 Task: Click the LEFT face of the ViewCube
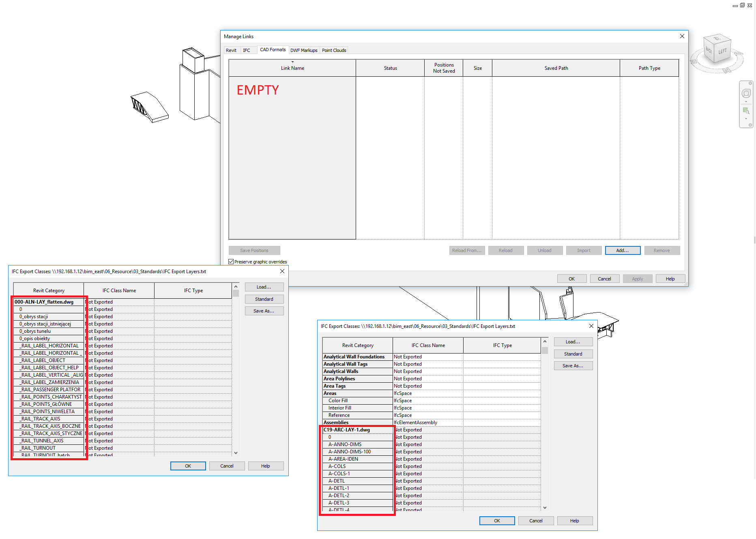[x=723, y=51]
